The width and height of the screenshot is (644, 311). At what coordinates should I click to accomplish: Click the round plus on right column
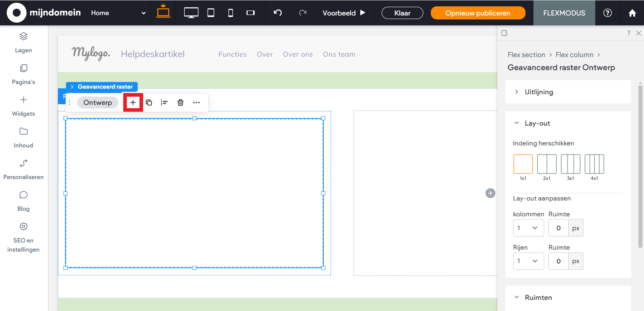[x=490, y=193]
